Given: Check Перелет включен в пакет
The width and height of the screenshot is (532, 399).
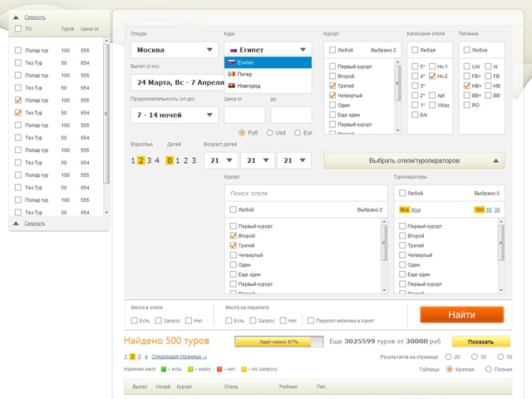Looking at the screenshot, I should [x=310, y=320].
